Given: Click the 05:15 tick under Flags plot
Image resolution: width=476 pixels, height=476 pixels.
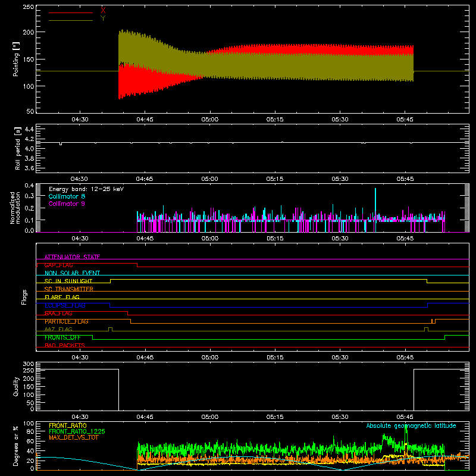Looking at the screenshot, I should point(275,358).
